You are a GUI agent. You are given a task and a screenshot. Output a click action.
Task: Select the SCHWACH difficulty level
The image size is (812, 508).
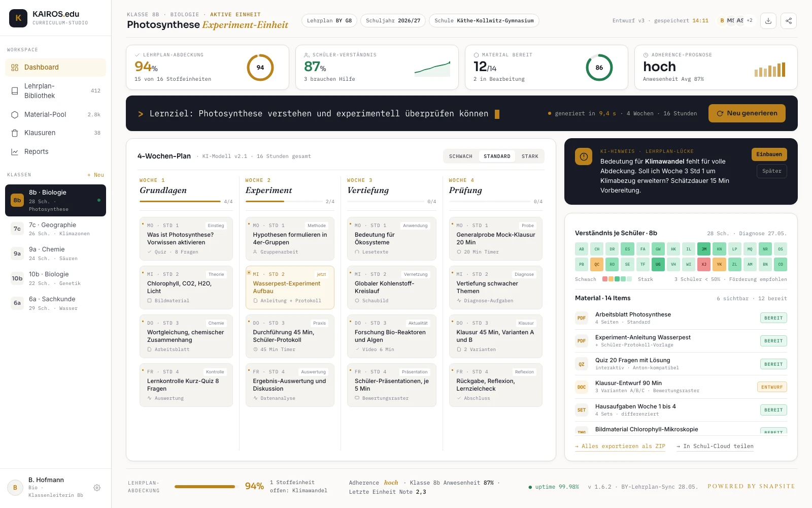461,156
